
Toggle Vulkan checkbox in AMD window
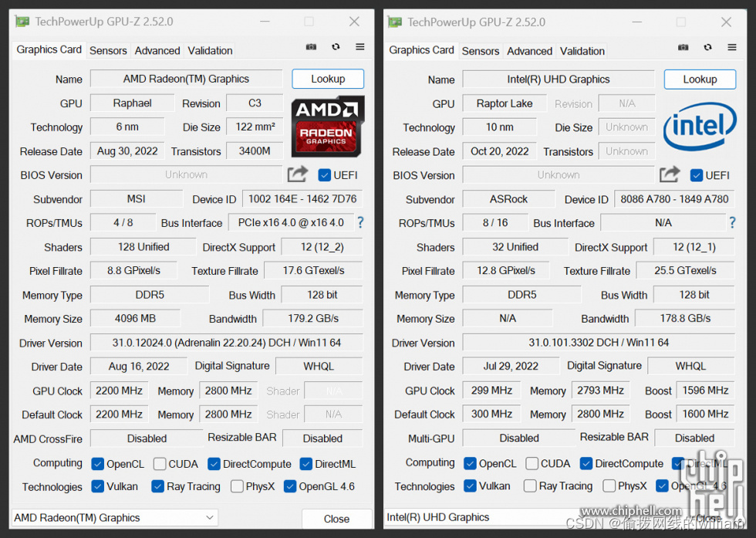pos(97,486)
